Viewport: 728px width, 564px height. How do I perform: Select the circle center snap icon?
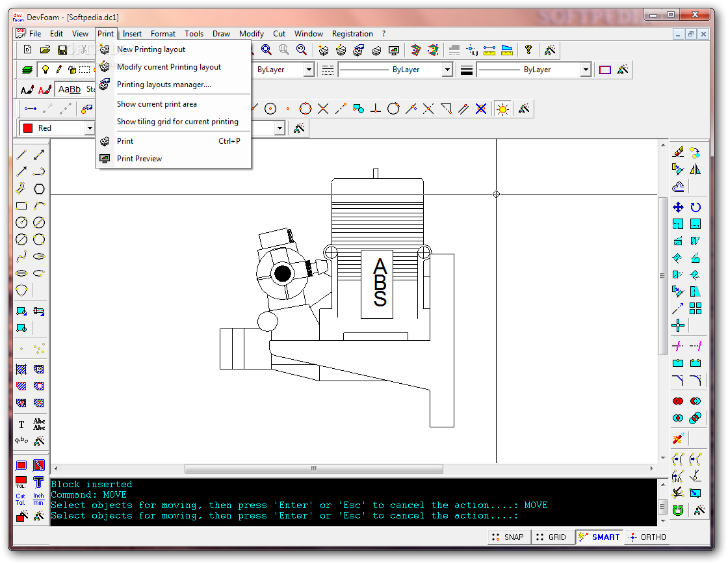[270, 109]
